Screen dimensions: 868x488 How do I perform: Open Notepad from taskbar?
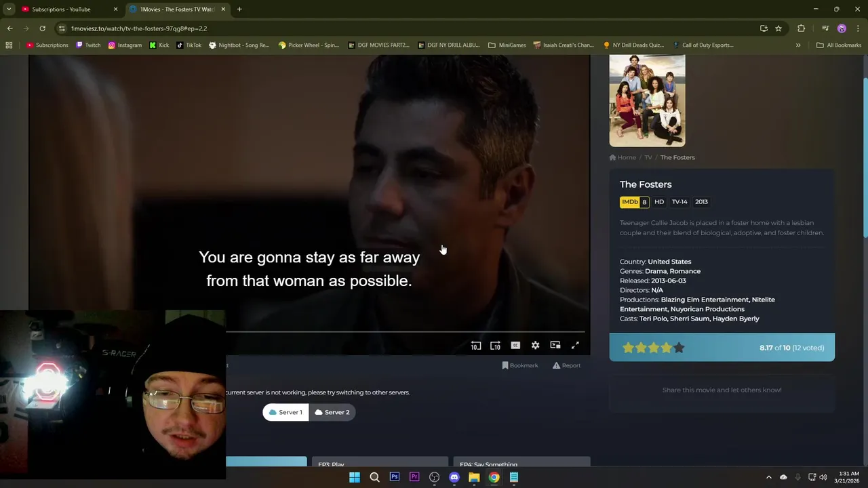(514, 477)
